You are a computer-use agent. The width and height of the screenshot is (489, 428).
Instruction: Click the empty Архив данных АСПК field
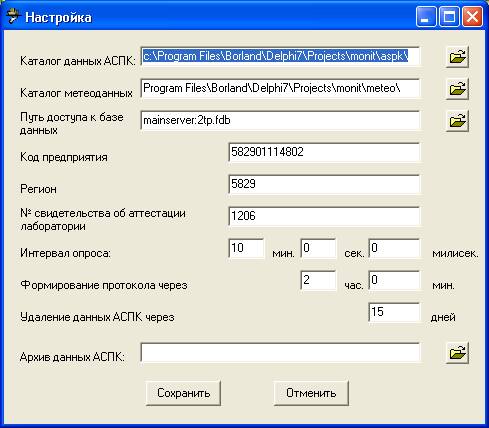[x=280, y=352]
